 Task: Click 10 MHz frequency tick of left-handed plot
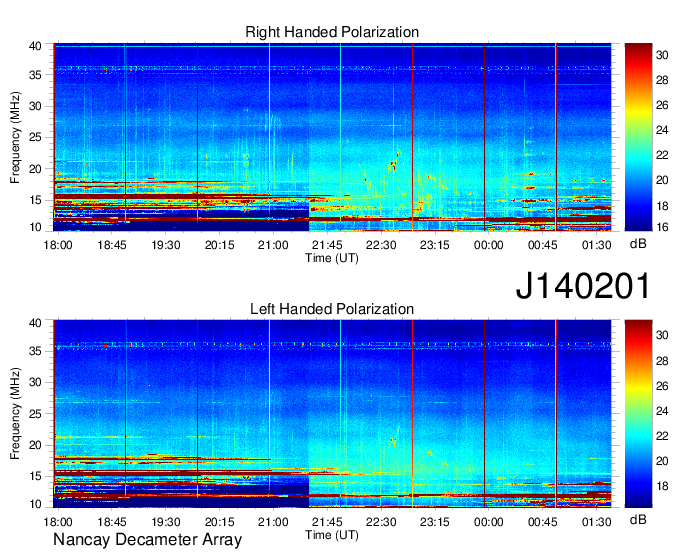[36, 504]
